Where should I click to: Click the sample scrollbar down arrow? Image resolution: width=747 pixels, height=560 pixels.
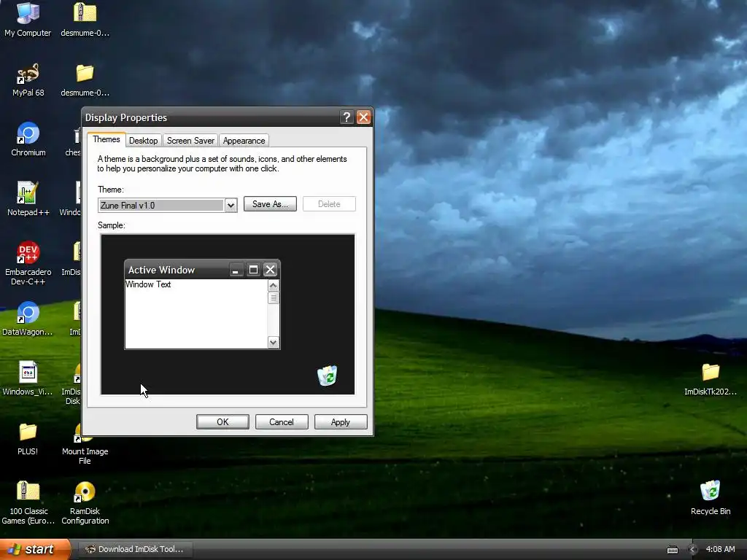coord(273,343)
